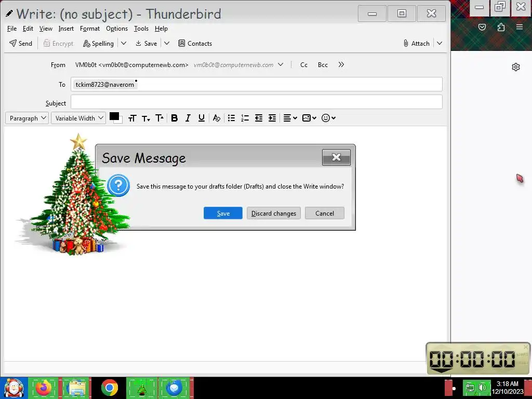532x399 pixels.
Task: Open the Insert menu
Action: point(66,29)
